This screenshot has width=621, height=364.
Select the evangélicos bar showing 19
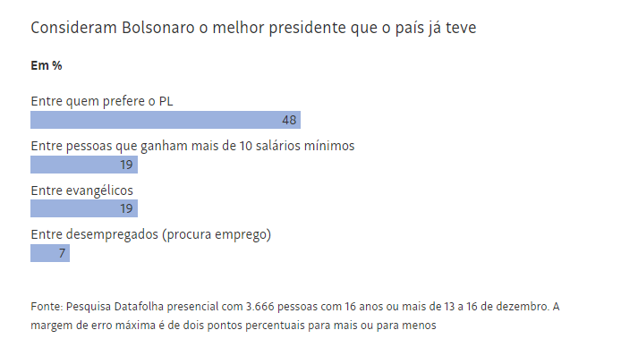point(84,208)
